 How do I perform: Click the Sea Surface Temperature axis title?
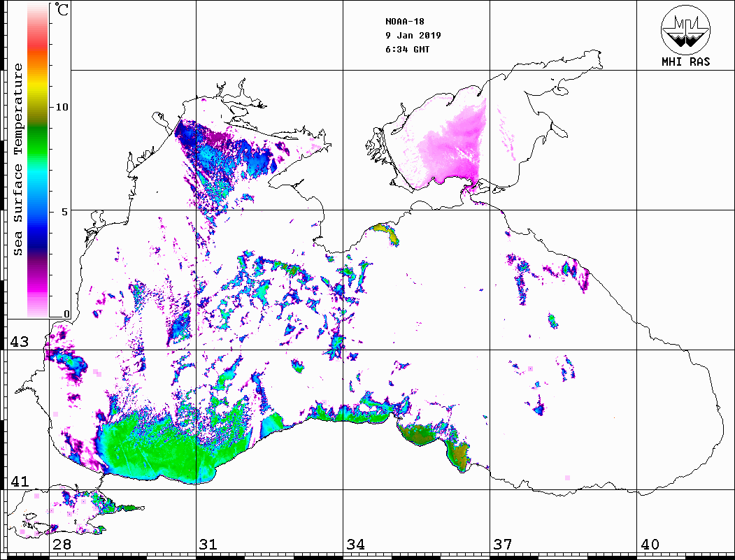17,159
